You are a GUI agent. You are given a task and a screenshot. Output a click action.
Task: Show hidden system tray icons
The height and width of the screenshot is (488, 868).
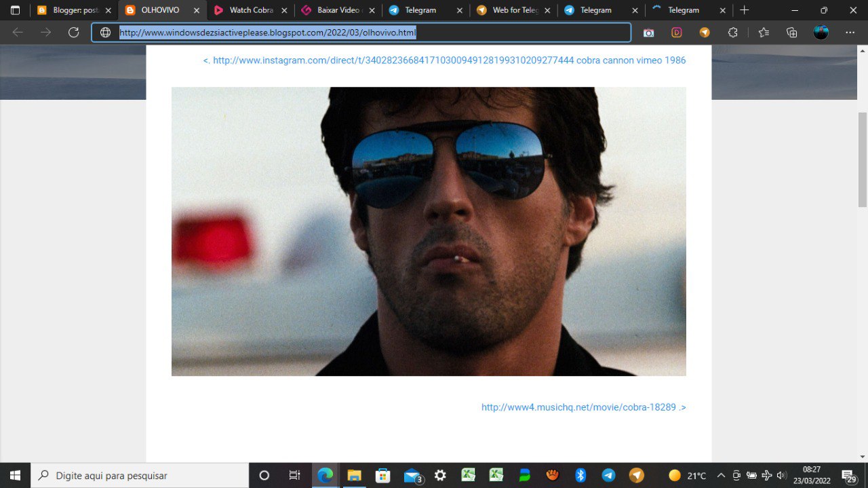click(x=721, y=475)
